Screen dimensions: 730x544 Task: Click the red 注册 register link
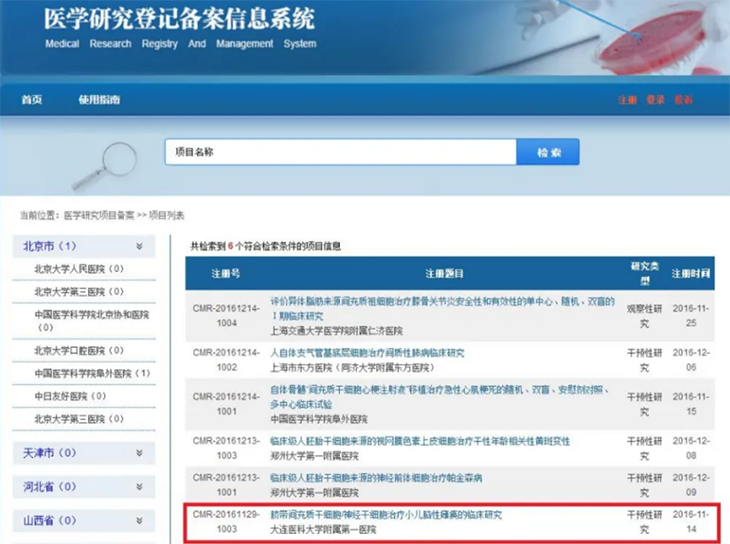click(x=627, y=100)
